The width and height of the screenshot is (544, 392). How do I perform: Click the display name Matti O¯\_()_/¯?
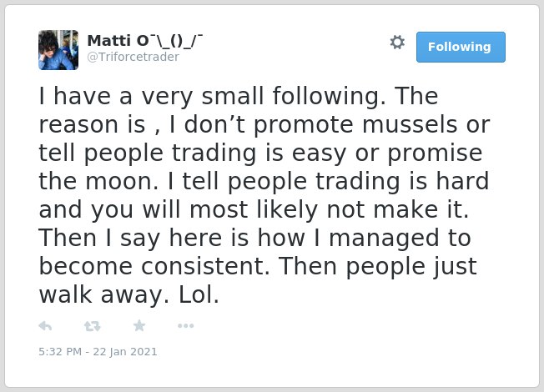144,41
